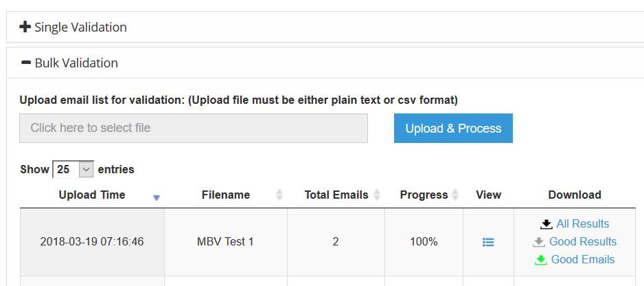Image resolution: width=644 pixels, height=286 pixels.
Task: Click the Good Emails download link
Action: tap(583, 260)
